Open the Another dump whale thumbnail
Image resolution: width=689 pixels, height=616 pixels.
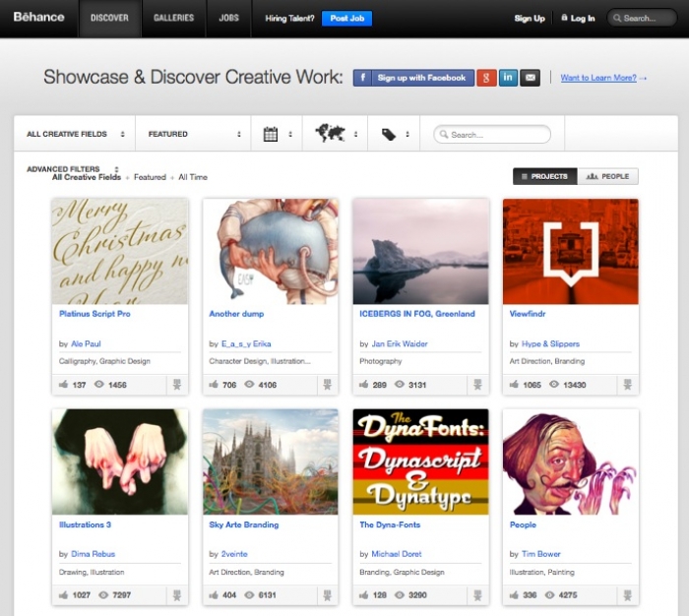[271, 251]
